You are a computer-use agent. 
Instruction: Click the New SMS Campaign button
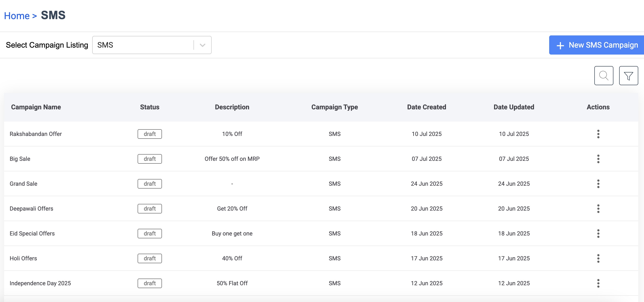pyautogui.click(x=597, y=45)
